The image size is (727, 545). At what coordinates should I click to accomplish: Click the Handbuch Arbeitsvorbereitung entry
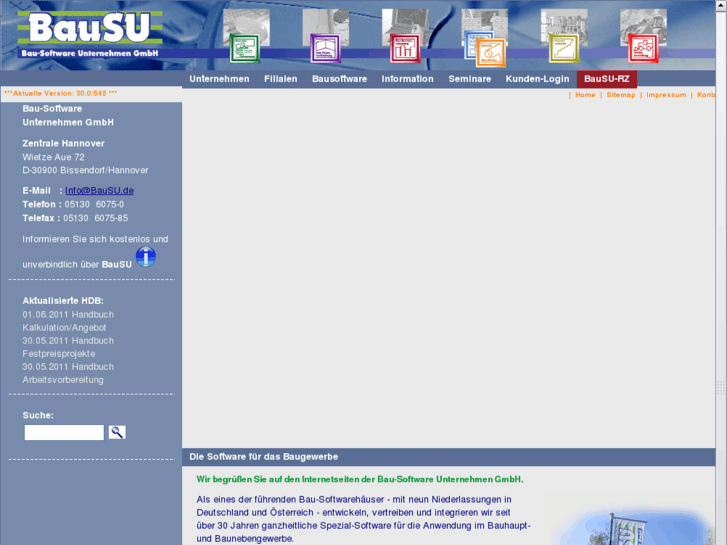click(68, 373)
